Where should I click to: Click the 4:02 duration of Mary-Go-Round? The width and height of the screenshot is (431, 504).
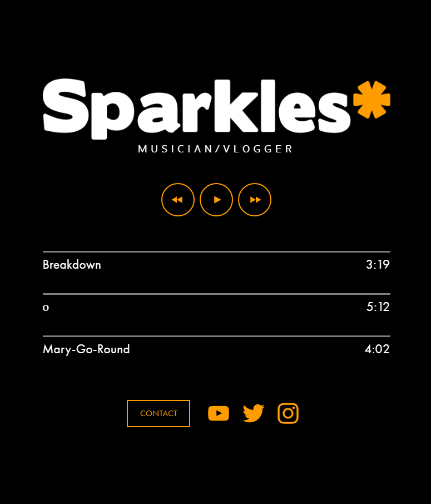click(x=377, y=349)
